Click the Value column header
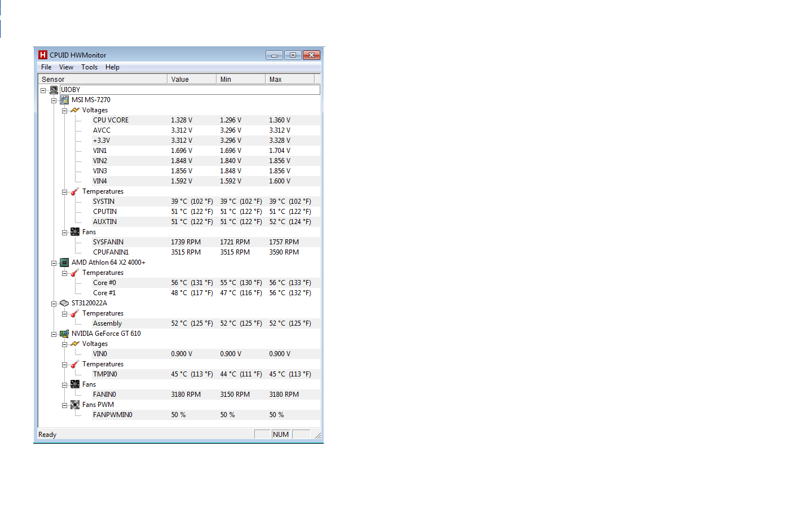 tap(192, 79)
